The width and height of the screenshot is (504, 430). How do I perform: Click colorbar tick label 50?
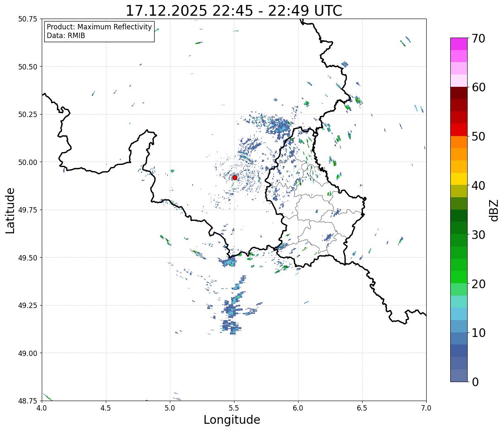click(x=478, y=136)
